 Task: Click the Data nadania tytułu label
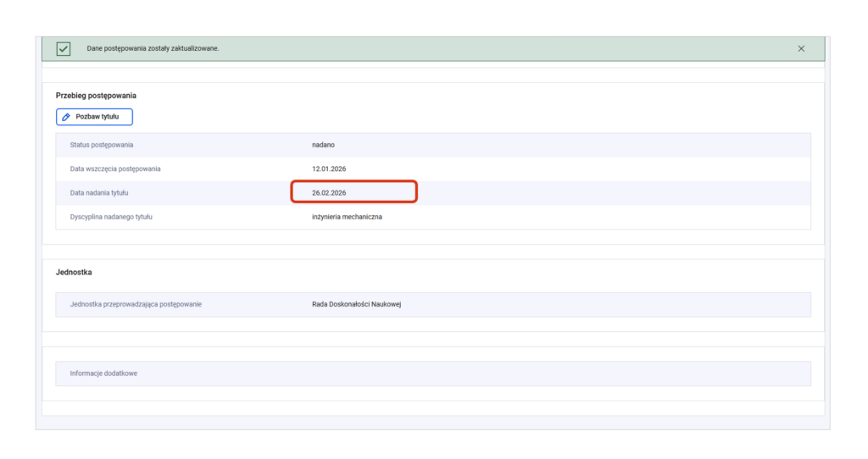pos(99,192)
